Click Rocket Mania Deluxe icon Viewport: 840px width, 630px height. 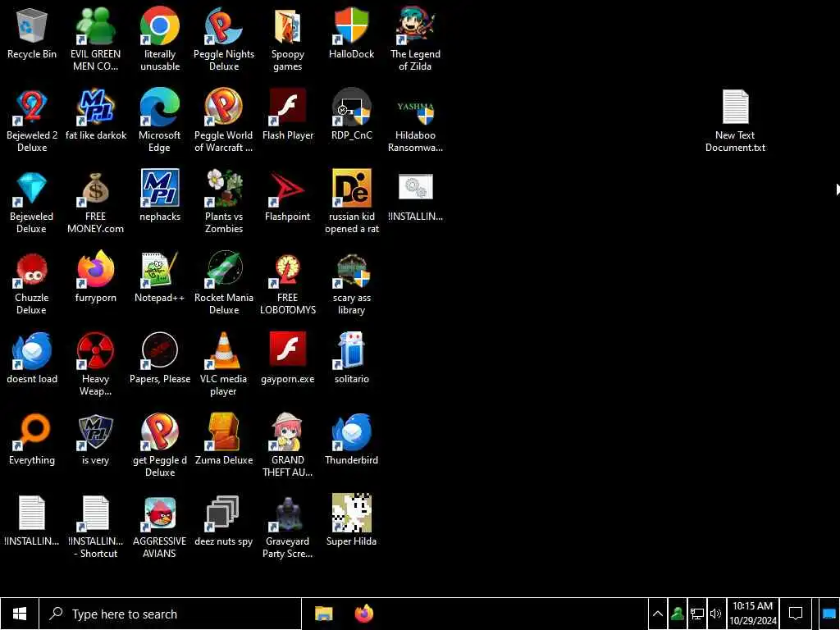click(x=224, y=283)
